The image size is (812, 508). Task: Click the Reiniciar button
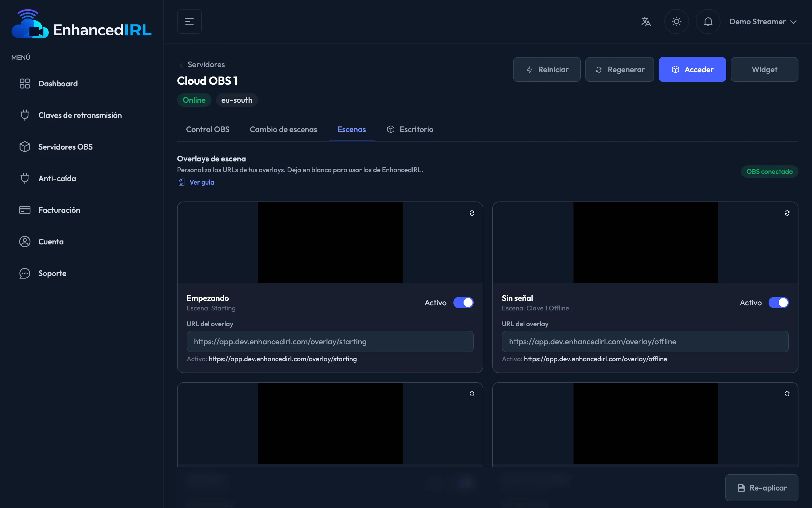tap(547, 69)
